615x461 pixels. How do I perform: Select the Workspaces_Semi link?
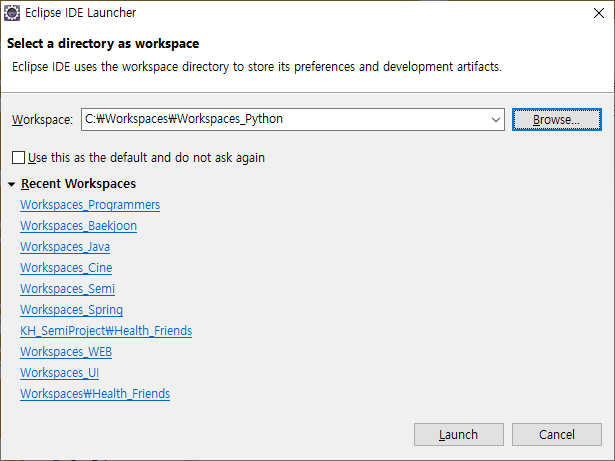pos(67,289)
